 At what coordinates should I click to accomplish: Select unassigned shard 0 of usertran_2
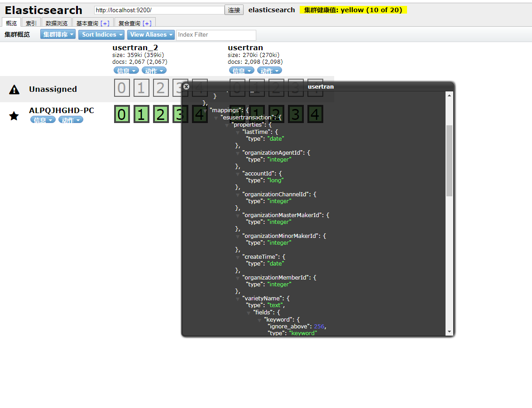click(x=122, y=88)
